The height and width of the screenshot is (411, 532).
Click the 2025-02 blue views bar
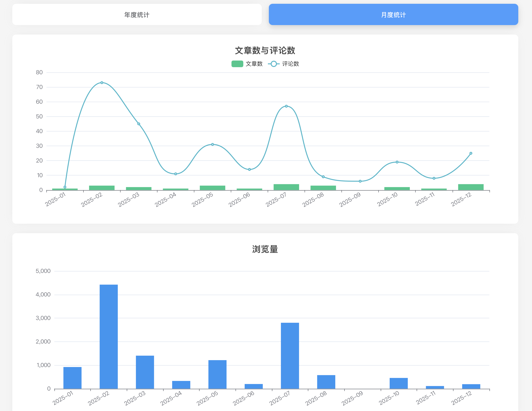pos(109,336)
